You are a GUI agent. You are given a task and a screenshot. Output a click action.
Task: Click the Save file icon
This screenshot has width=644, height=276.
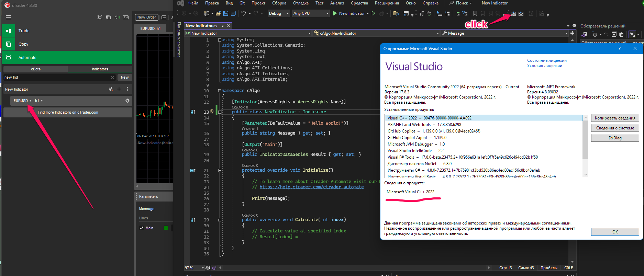pos(226,13)
